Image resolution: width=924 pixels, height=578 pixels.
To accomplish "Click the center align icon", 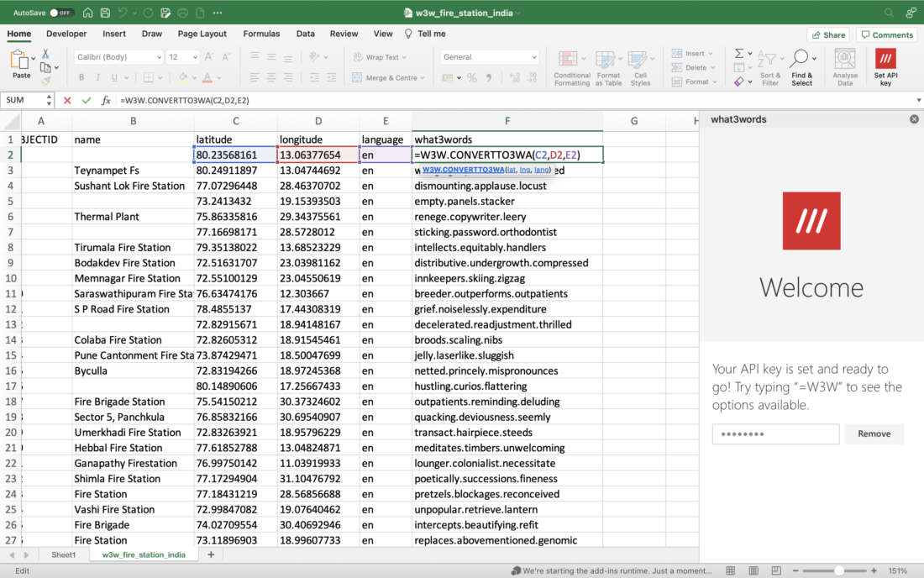I will click(271, 78).
